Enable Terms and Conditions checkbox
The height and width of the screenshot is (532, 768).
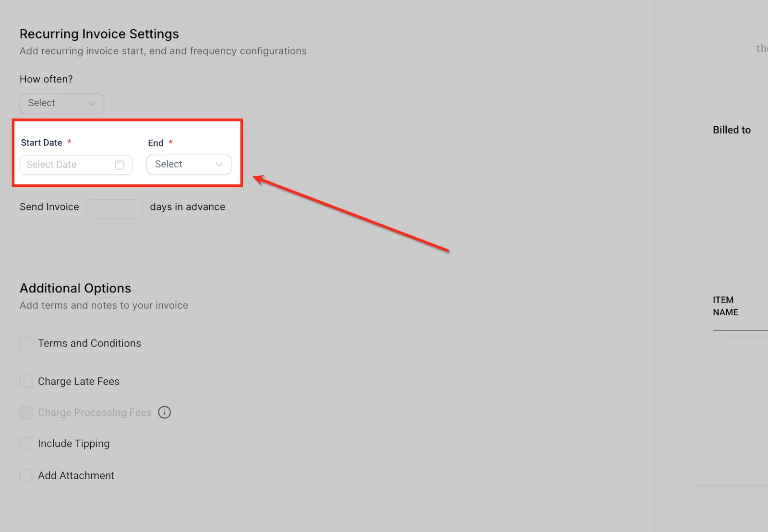point(26,343)
